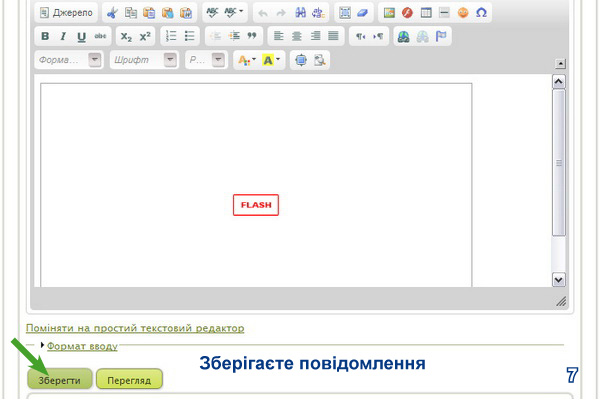
Task: Toggle underline formatting
Action: [81, 36]
